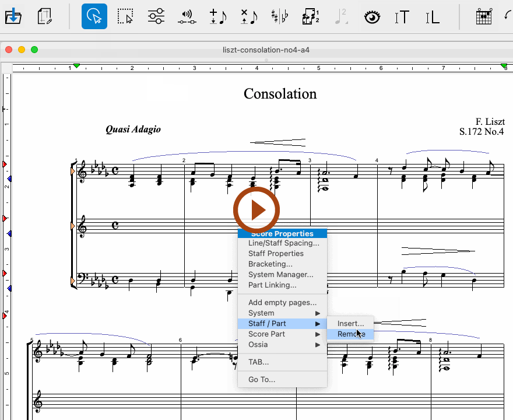Select the "Consolation" title text
Image resolution: width=513 pixels, height=420 pixels.
pos(280,93)
